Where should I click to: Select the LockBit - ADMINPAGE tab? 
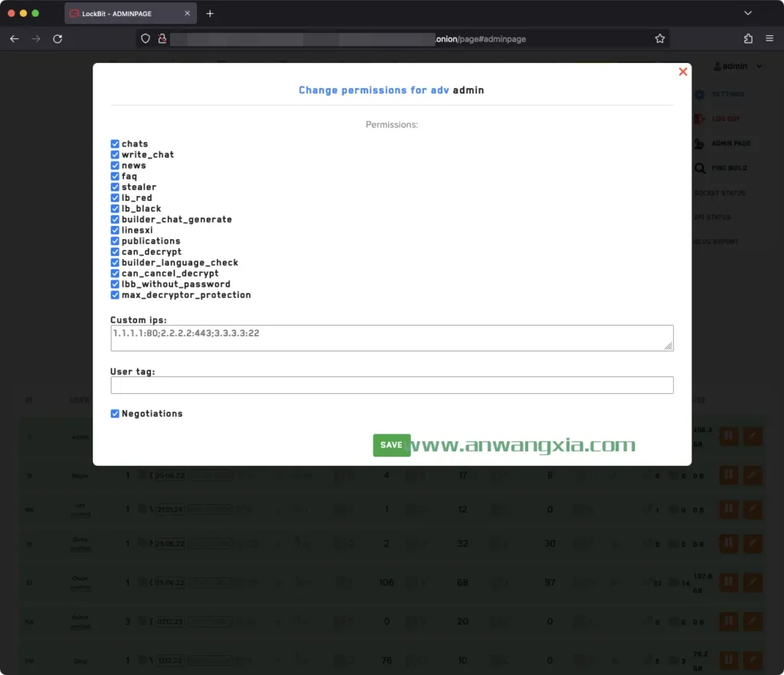tap(130, 14)
